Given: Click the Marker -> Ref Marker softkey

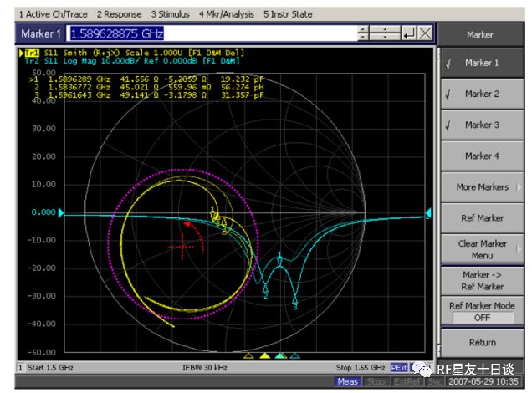Looking at the screenshot, I should pyautogui.click(x=482, y=280).
